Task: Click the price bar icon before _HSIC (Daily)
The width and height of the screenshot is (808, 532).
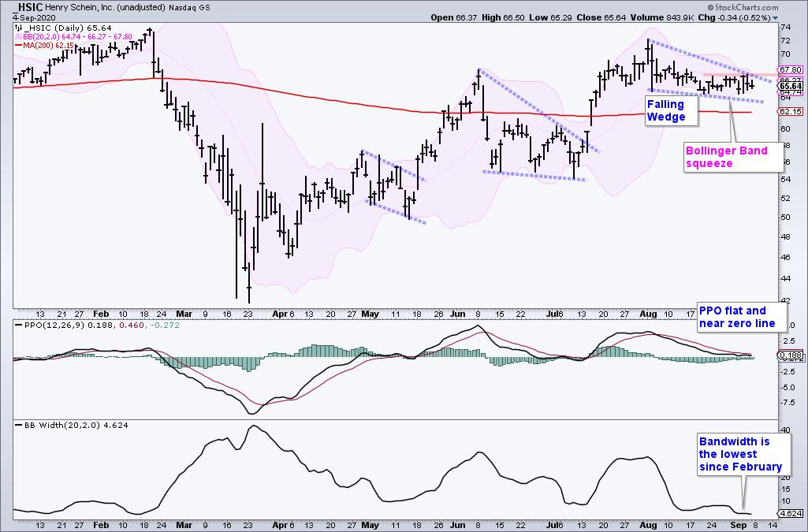Action: 19,28
